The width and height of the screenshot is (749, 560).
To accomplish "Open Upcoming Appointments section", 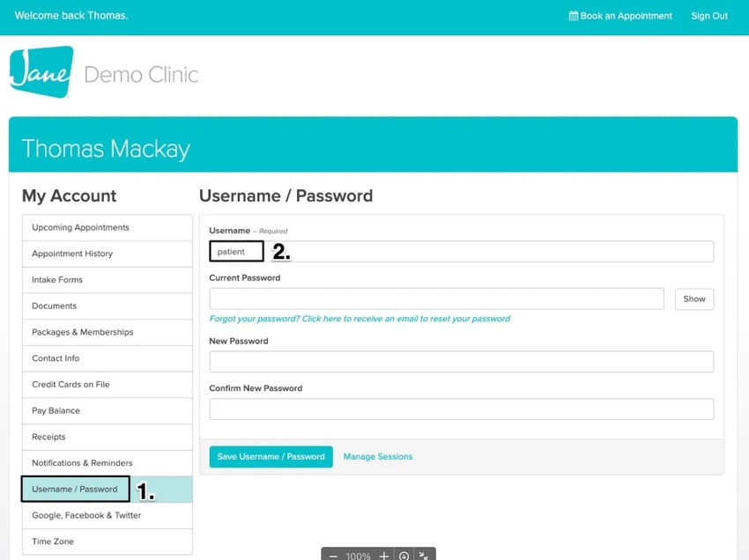I will pos(108,228).
